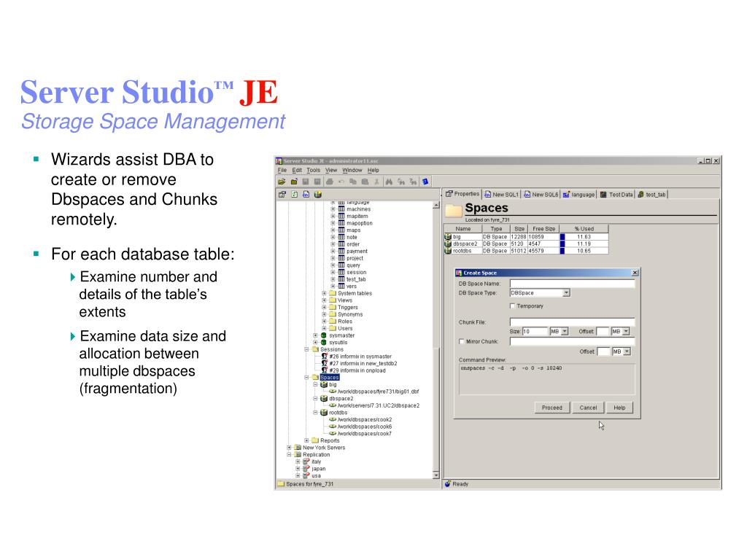The width and height of the screenshot is (747, 560).
Task: Click the Size value field showing 10
Action: (535, 332)
